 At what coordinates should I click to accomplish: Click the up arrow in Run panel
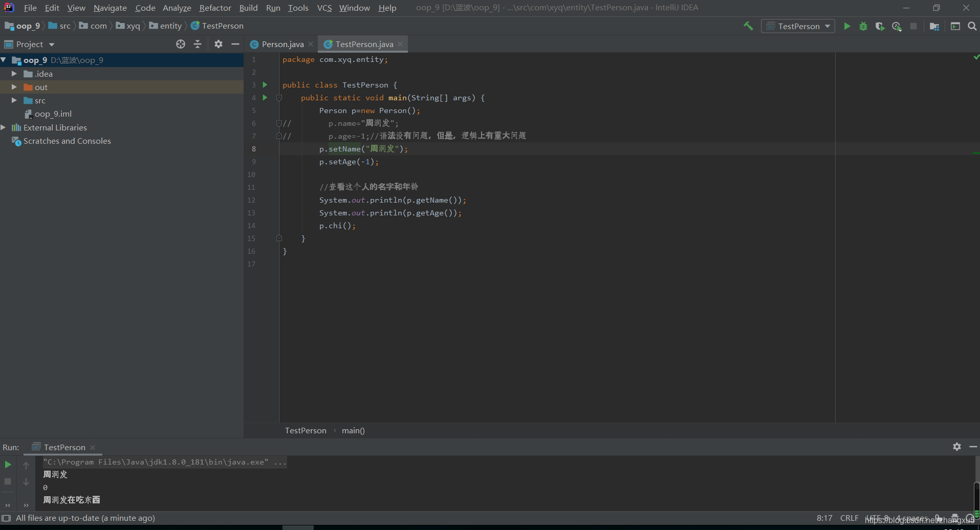point(26,465)
